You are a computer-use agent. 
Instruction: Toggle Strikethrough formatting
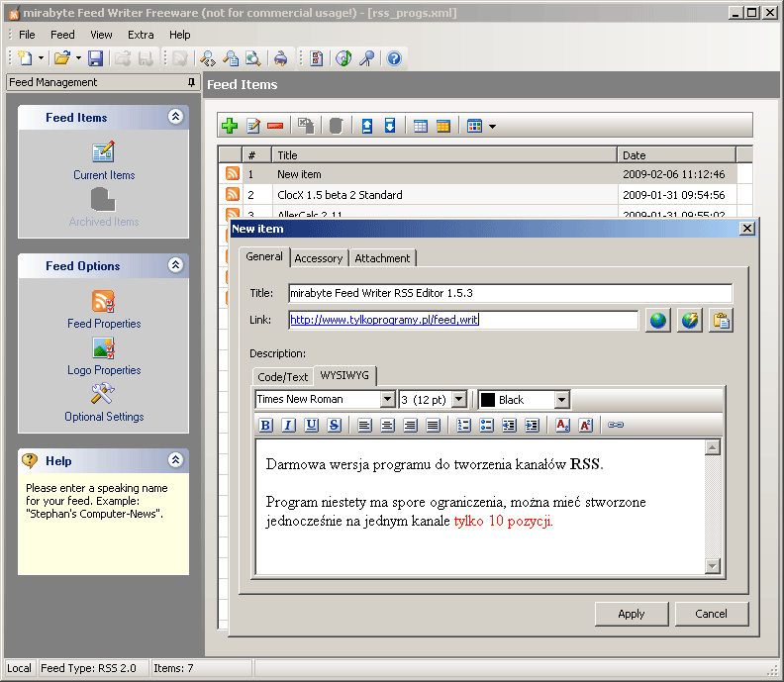tap(334, 425)
